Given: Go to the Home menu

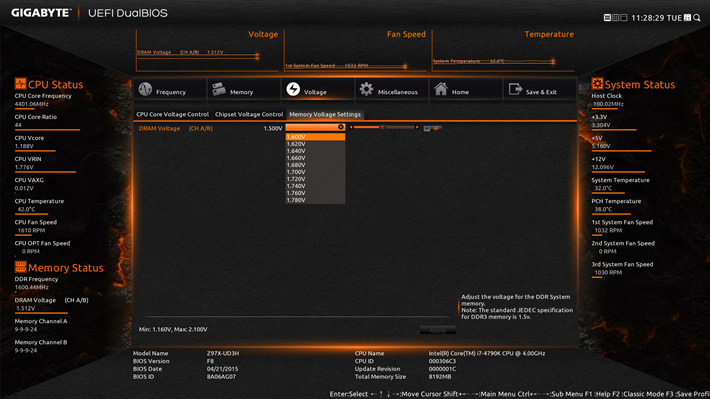Looking at the screenshot, I should tap(465, 89).
